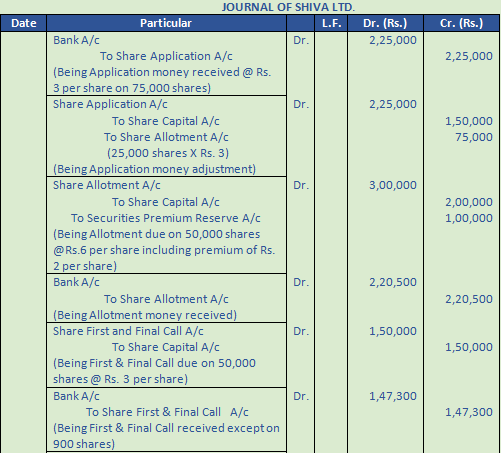Select 'shares @ Rs. 3 per share)' line

pos(120,379)
